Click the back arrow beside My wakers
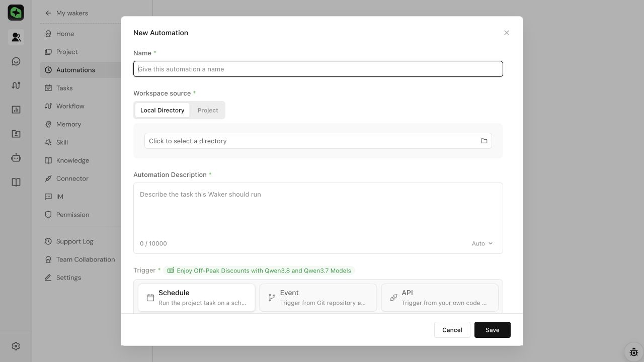644x362 pixels. (x=48, y=13)
